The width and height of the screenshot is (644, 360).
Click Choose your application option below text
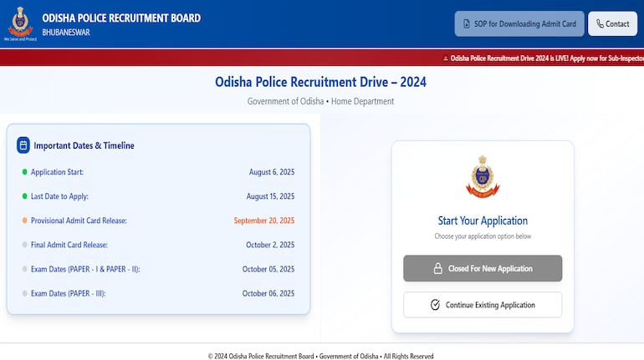coord(483,236)
